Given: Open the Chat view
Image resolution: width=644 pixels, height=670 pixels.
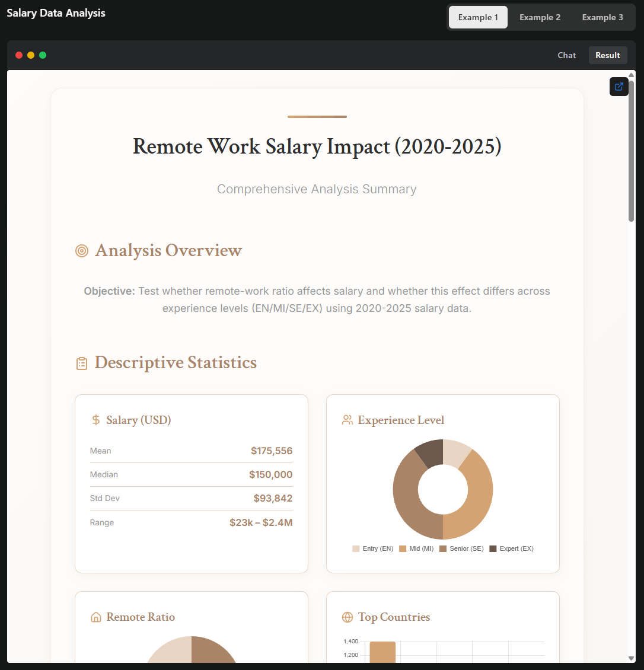Looking at the screenshot, I should tap(566, 55).
